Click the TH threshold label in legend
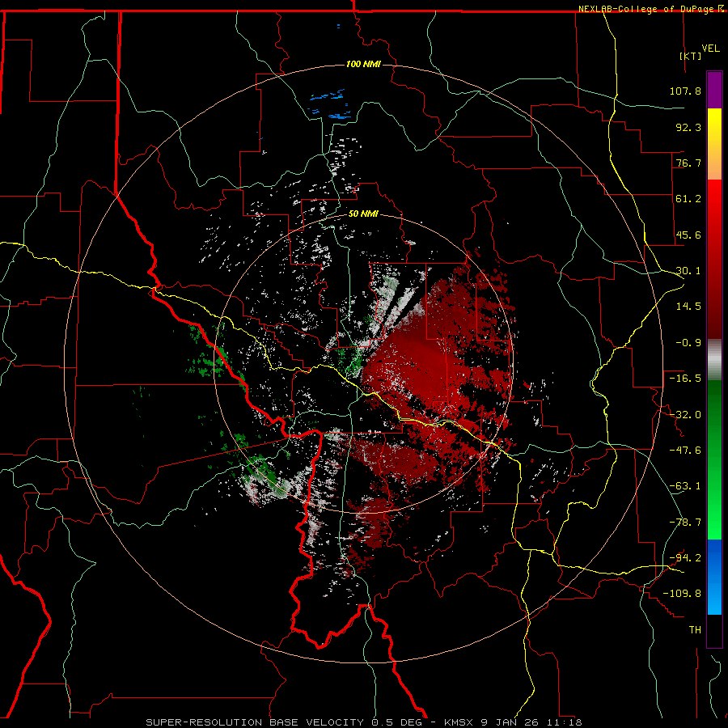 tap(695, 629)
